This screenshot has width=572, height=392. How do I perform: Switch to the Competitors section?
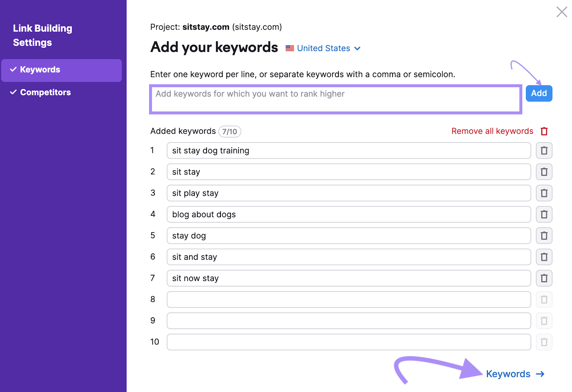coord(45,92)
